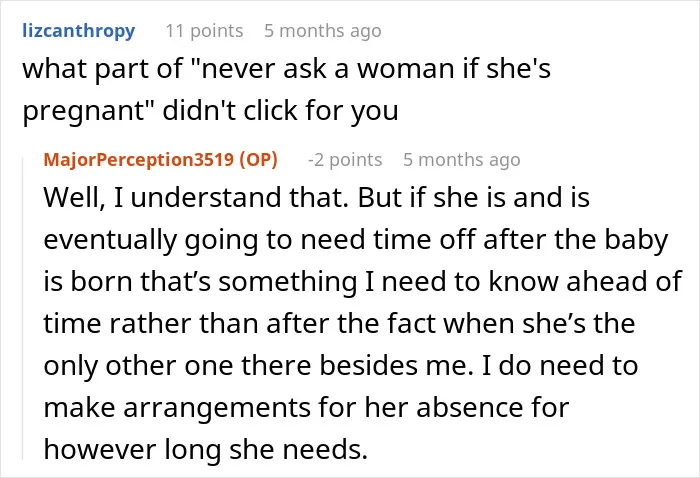Open lizcanthropy comment's 5 months ago timestamp
The image size is (700, 478).
pos(323,31)
